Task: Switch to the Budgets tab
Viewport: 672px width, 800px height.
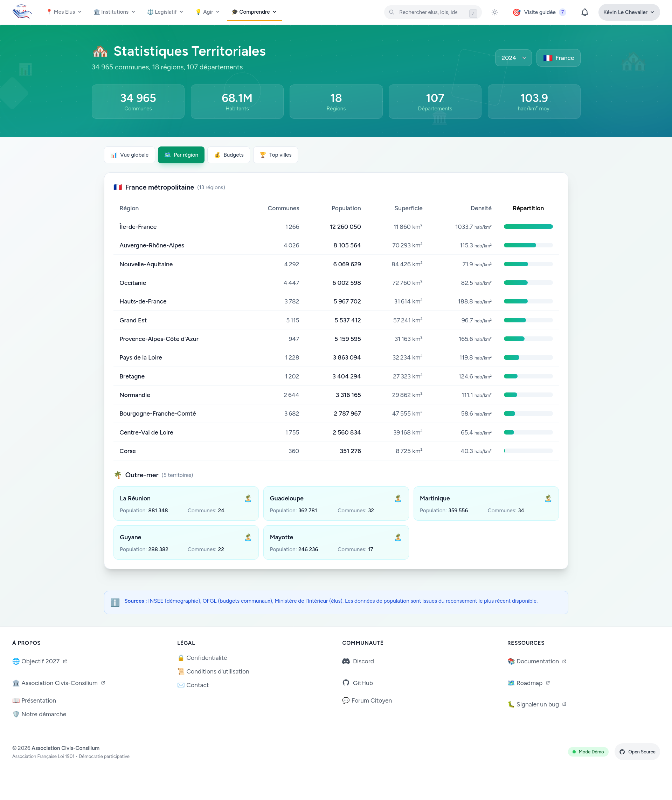Action: tap(229, 155)
